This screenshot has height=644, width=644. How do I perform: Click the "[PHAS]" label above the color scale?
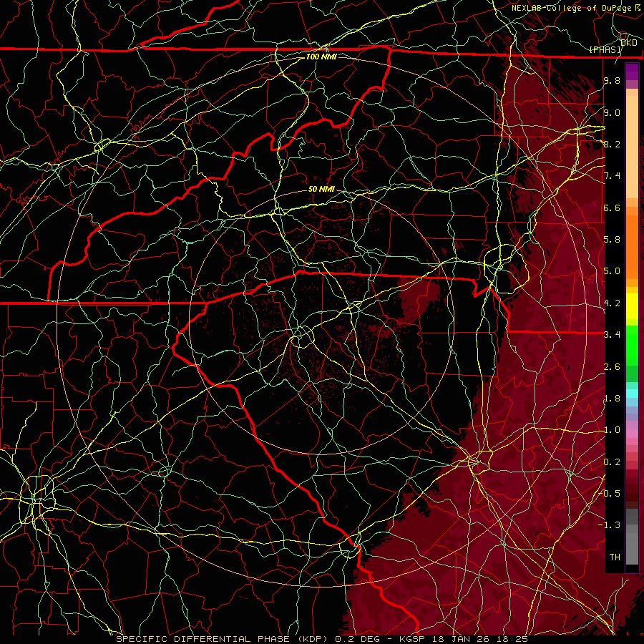tap(605, 49)
